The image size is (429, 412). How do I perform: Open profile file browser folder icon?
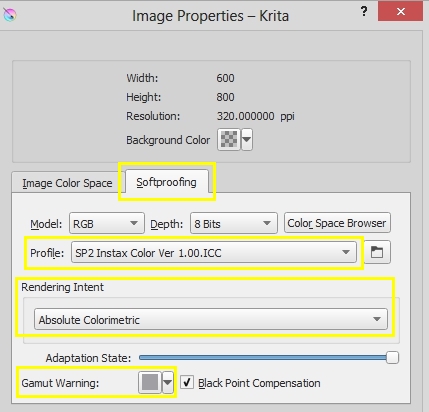(377, 252)
